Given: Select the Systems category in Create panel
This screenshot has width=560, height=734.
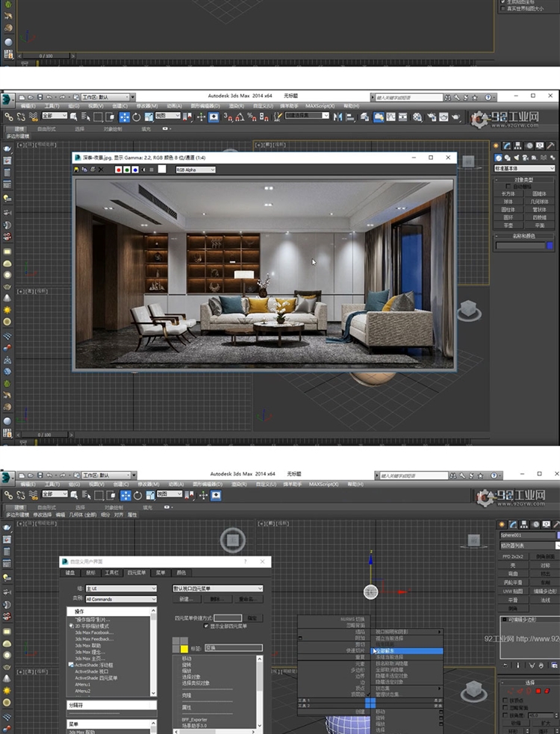Looking at the screenshot, I should (x=552, y=158).
